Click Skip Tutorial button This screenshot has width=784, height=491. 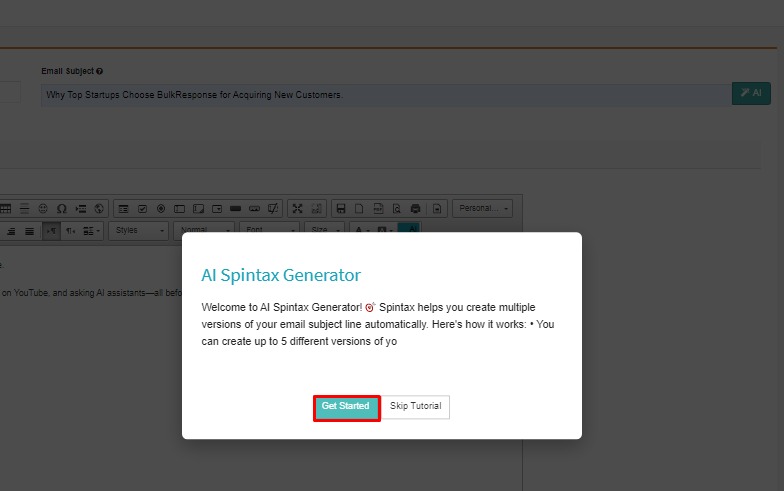(415, 407)
